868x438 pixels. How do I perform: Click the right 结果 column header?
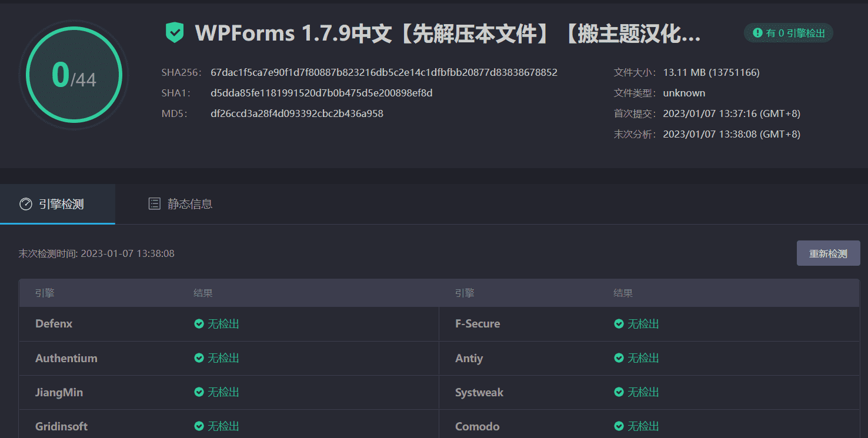tap(623, 293)
